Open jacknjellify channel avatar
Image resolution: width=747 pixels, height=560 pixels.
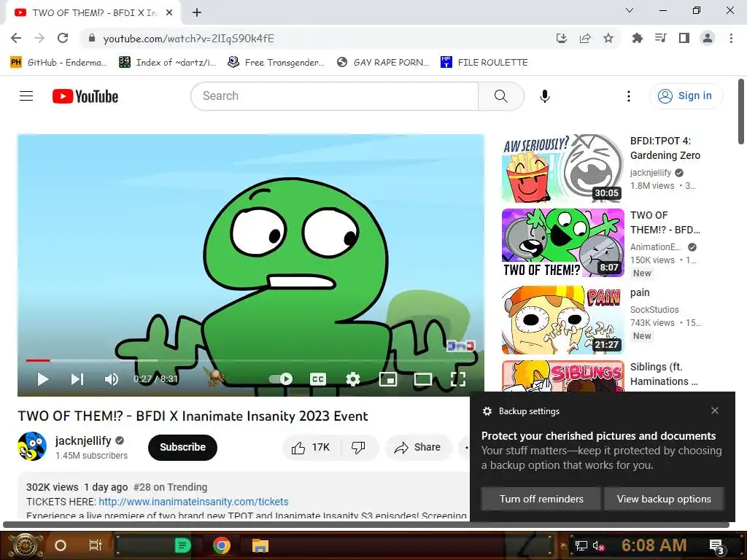(32, 446)
